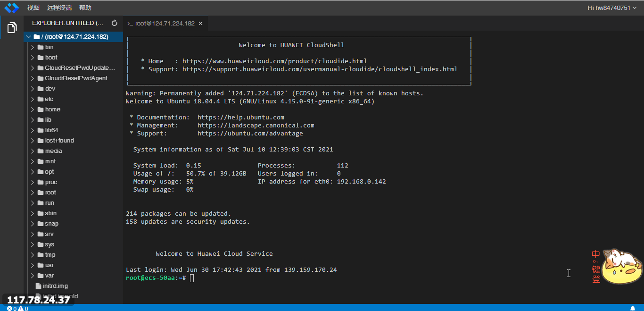
Task: Click the 'Last login: Wed Jun 30' line
Action: (231, 270)
